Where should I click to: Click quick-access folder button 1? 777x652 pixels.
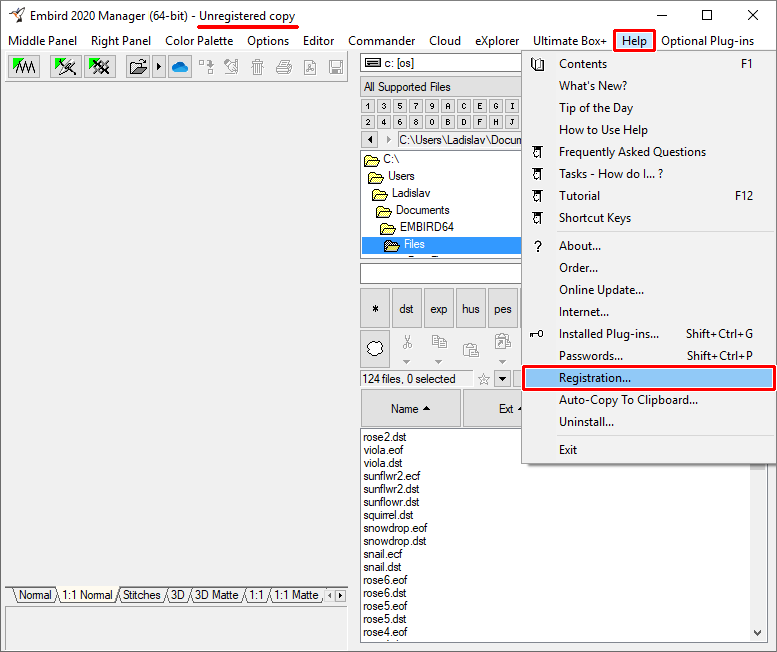368,106
